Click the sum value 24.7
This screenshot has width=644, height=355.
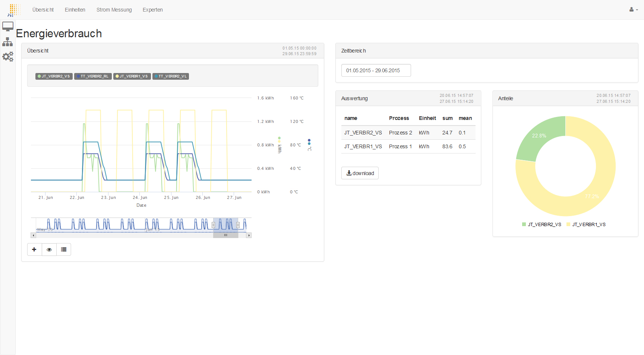tap(447, 133)
